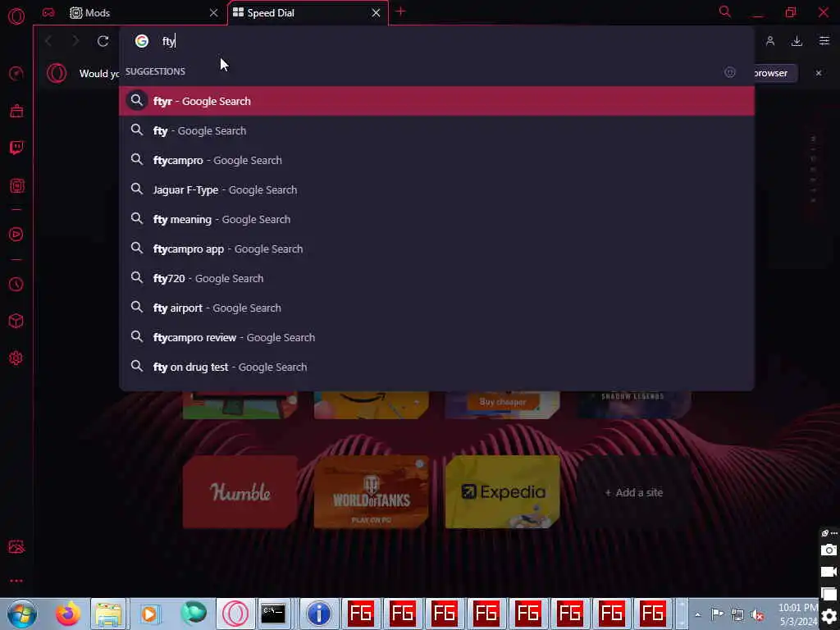
Task: Reload the current page
Action: (x=103, y=41)
